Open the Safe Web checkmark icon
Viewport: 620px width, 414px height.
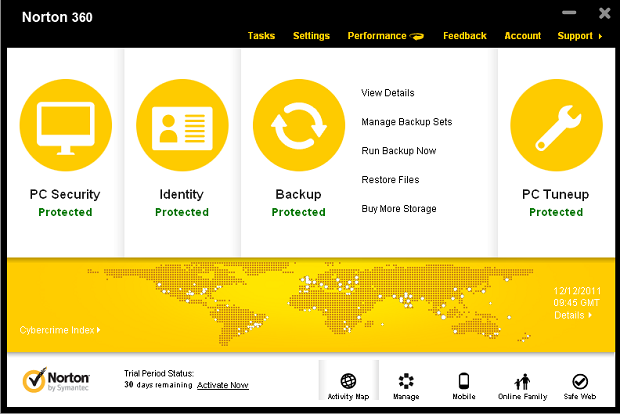(x=580, y=382)
